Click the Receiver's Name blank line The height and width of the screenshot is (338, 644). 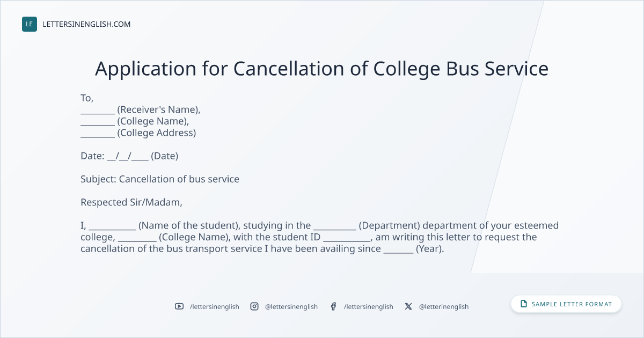(98, 113)
